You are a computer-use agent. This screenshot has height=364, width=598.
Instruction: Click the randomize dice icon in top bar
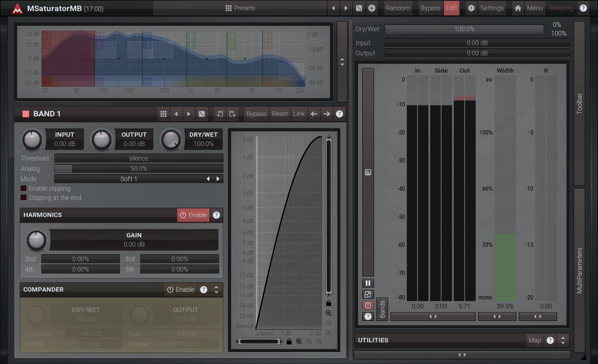(x=359, y=8)
